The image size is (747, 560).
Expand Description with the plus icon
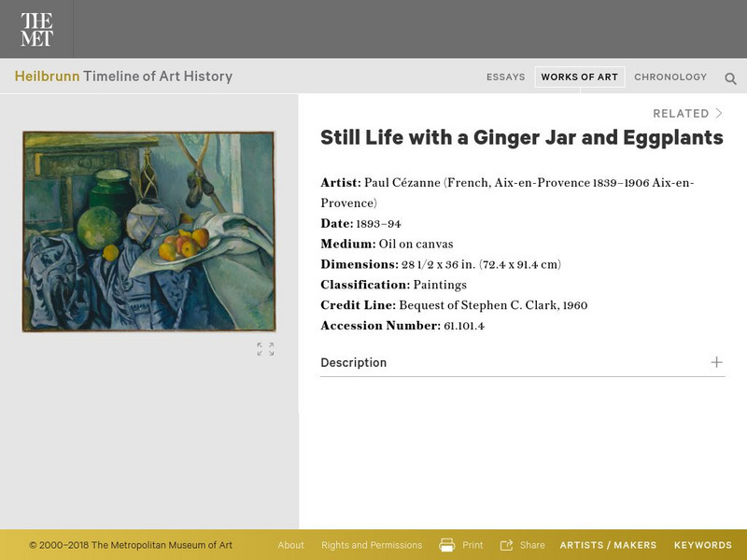point(716,362)
